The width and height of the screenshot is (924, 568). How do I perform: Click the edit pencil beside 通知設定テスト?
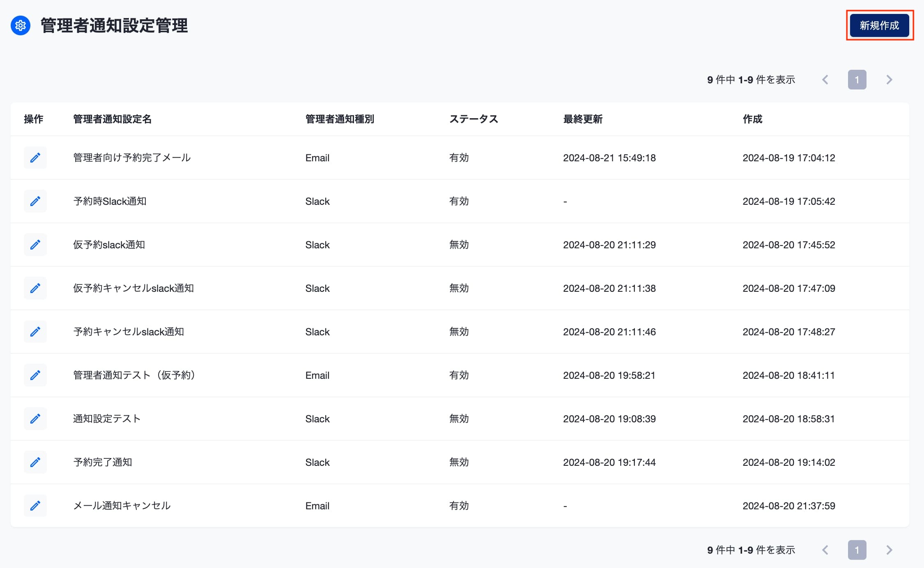(x=35, y=419)
